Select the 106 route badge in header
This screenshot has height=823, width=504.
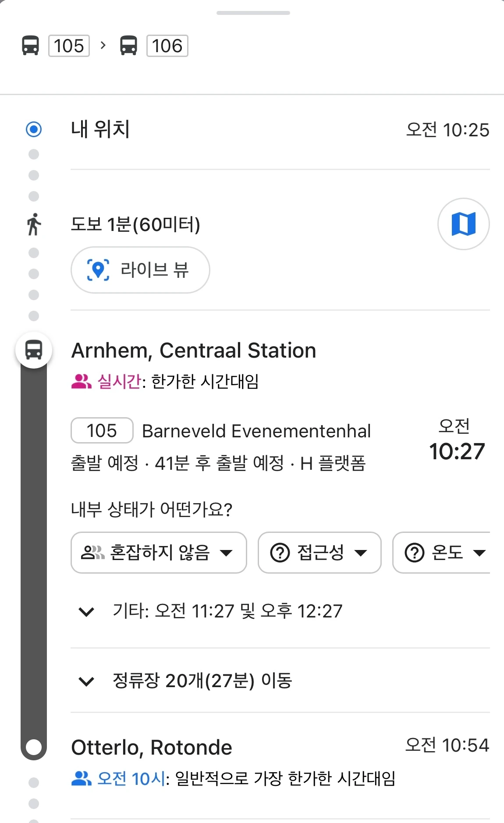pyautogui.click(x=167, y=46)
